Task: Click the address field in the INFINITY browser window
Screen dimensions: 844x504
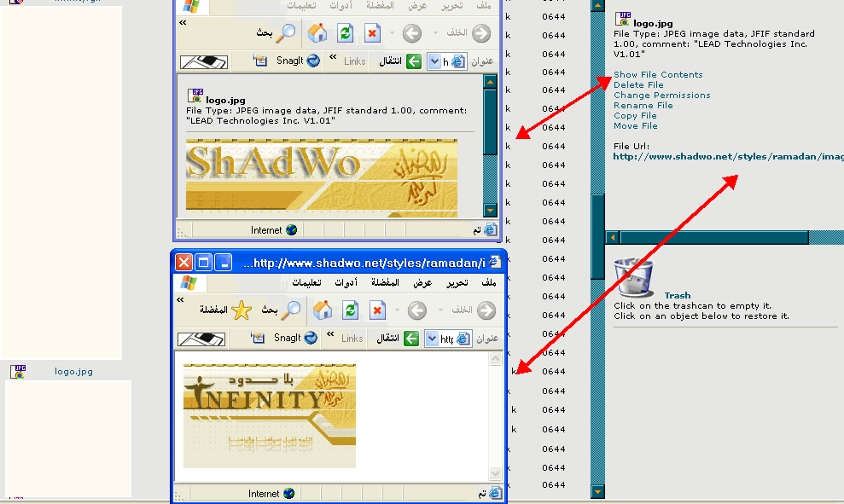Action: click(448, 339)
